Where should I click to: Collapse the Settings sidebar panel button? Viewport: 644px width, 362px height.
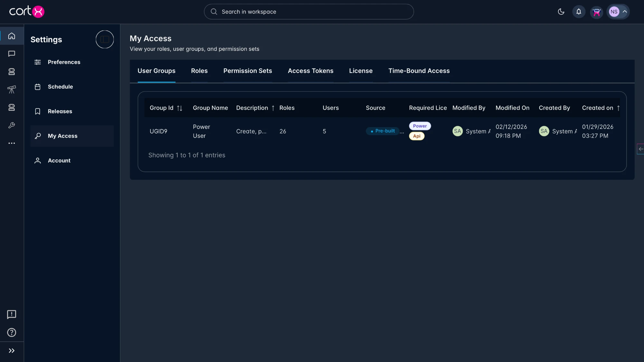point(105,39)
